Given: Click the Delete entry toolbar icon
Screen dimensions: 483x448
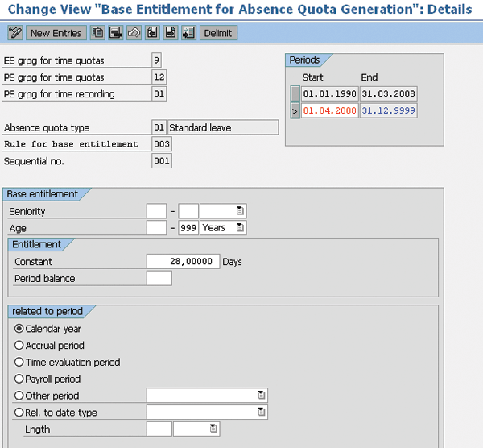Looking at the screenshot, I should (115, 33).
